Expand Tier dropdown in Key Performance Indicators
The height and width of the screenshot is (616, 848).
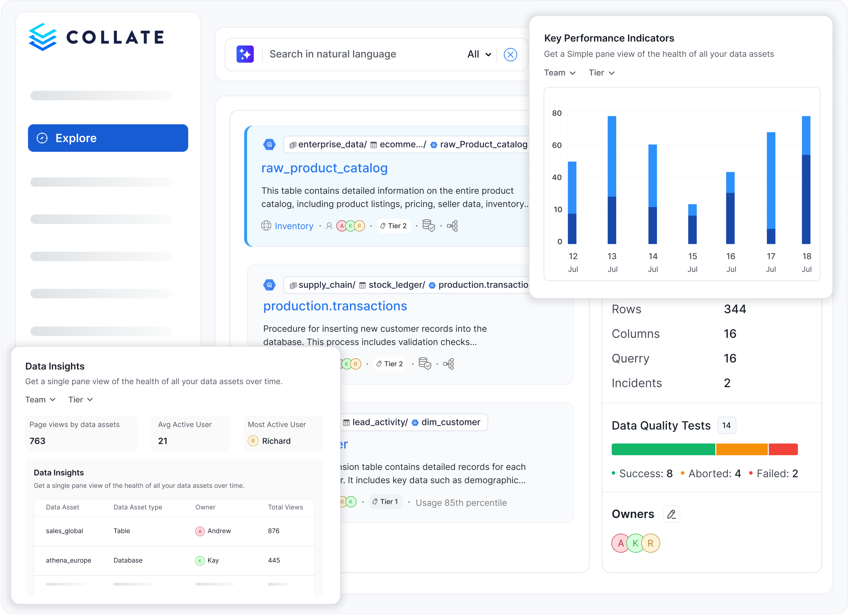[x=601, y=73]
